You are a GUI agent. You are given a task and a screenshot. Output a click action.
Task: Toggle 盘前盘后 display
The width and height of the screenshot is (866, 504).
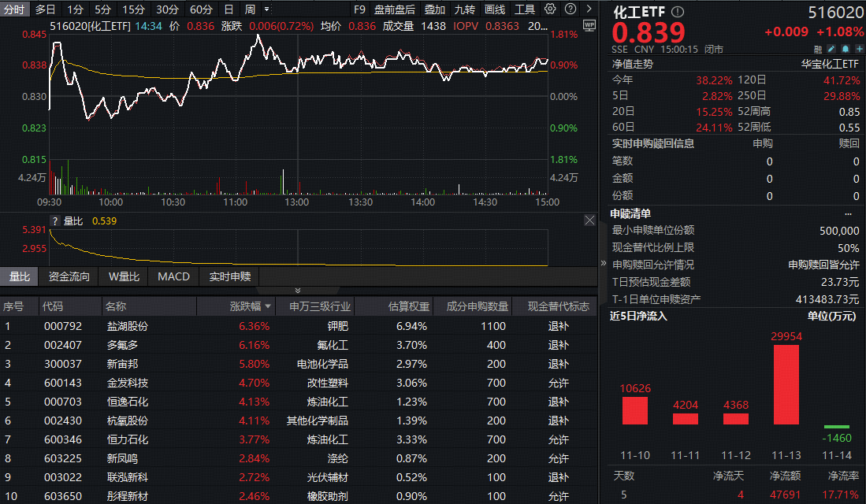[x=394, y=9]
